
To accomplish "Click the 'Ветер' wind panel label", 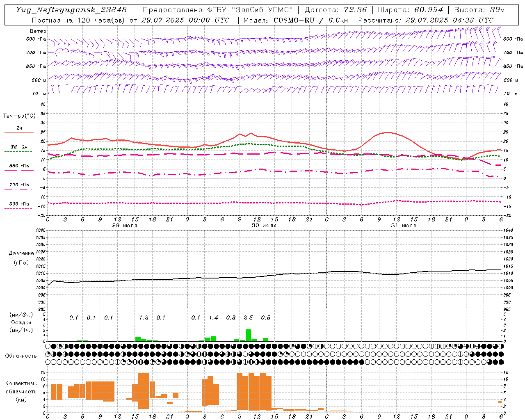I will [38, 31].
